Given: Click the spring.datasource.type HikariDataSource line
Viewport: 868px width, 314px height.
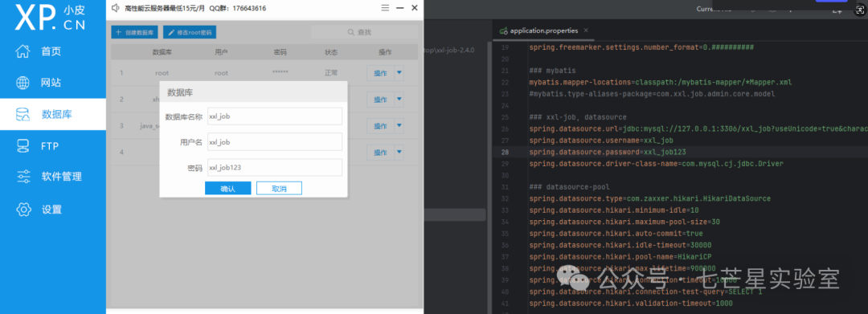Looking at the screenshot, I should pyautogui.click(x=649, y=198).
